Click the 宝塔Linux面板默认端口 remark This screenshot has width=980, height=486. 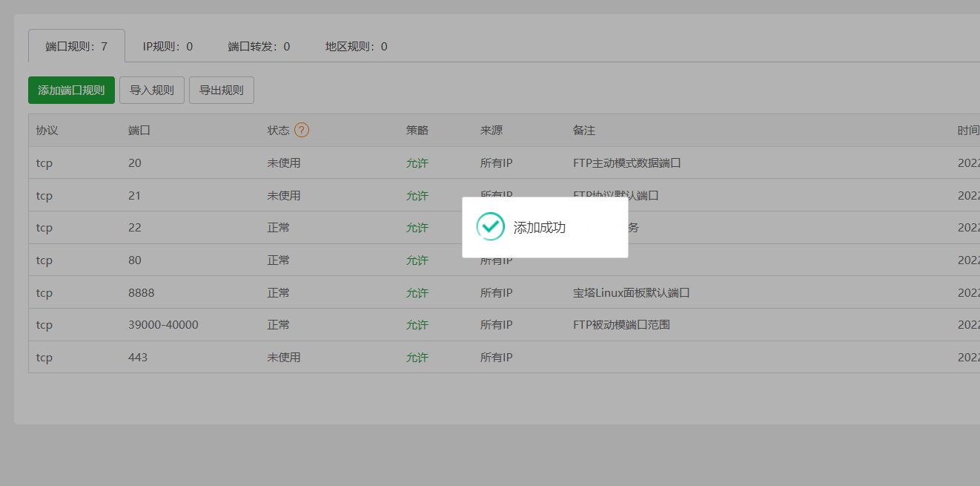pos(632,292)
